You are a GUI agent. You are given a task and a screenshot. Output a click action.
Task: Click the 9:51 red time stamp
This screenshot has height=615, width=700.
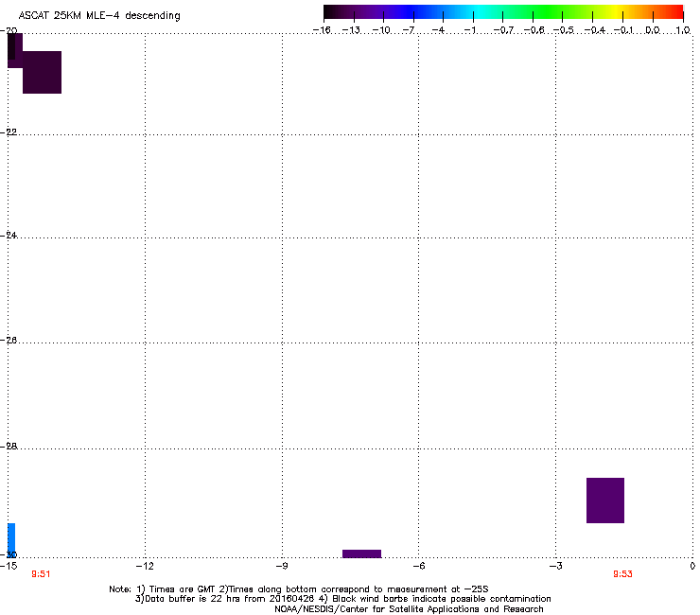click(41, 574)
